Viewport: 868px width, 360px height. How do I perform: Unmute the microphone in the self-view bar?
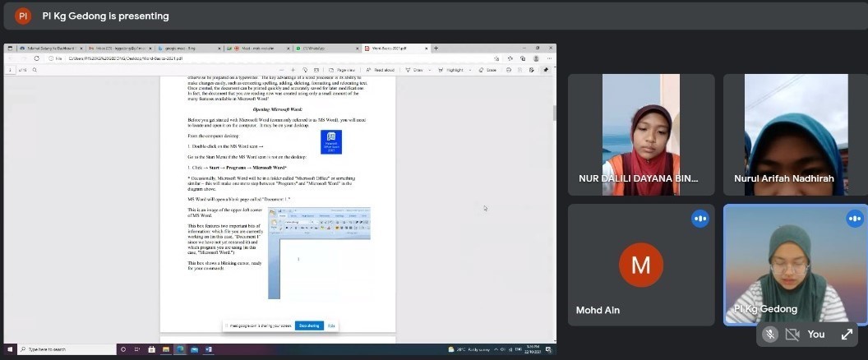[x=770, y=334]
